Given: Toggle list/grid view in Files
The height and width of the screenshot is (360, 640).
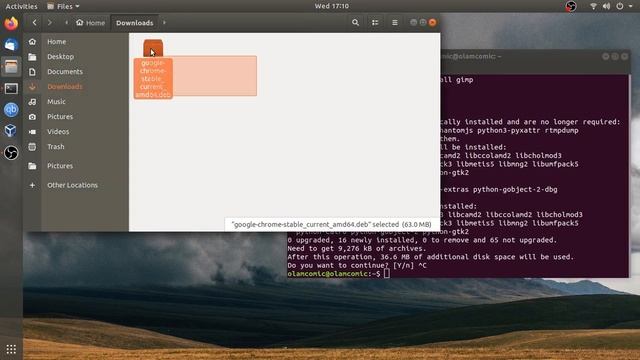Looking at the screenshot, I should point(375,23).
